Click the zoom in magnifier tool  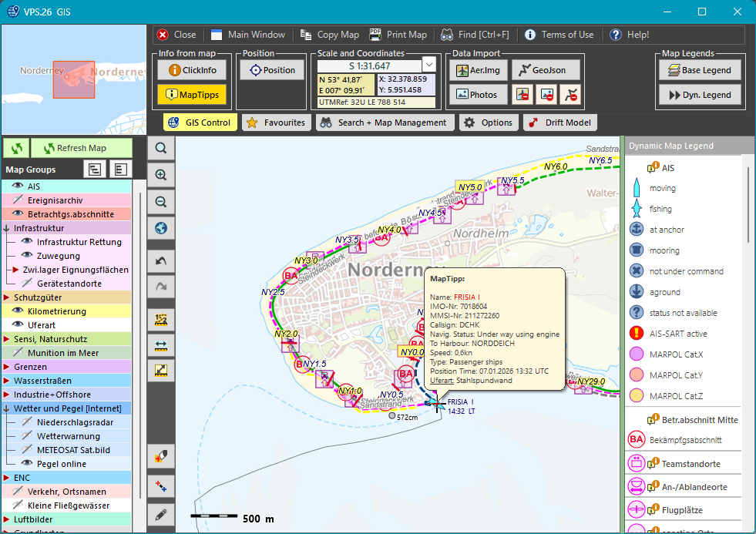pos(161,175)
